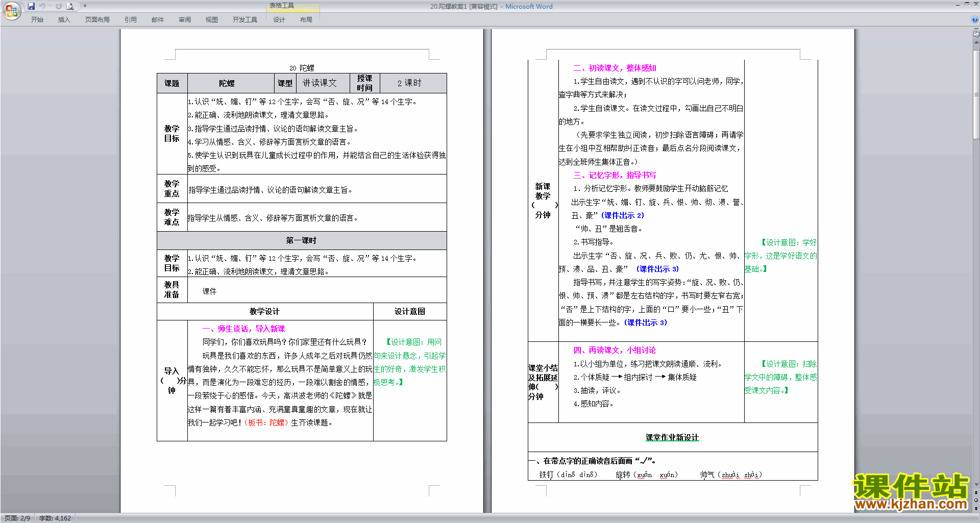The image size is (980, 523).
Task: Open the table tools 布局 tab
Action: 306,19
